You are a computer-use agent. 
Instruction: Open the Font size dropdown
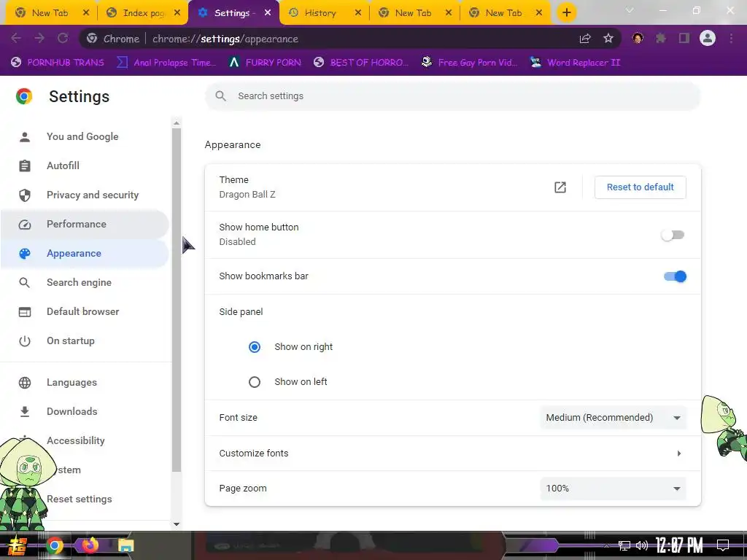(613, 418)
